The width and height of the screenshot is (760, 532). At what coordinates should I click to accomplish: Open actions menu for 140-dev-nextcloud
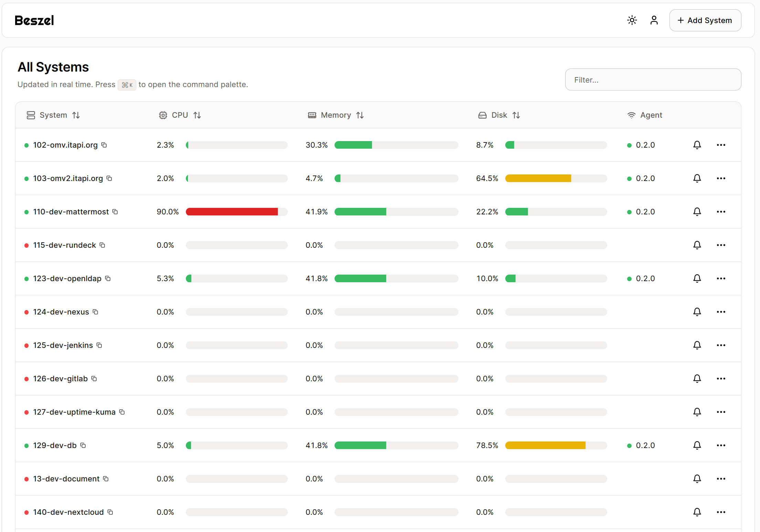coord(721,512)
